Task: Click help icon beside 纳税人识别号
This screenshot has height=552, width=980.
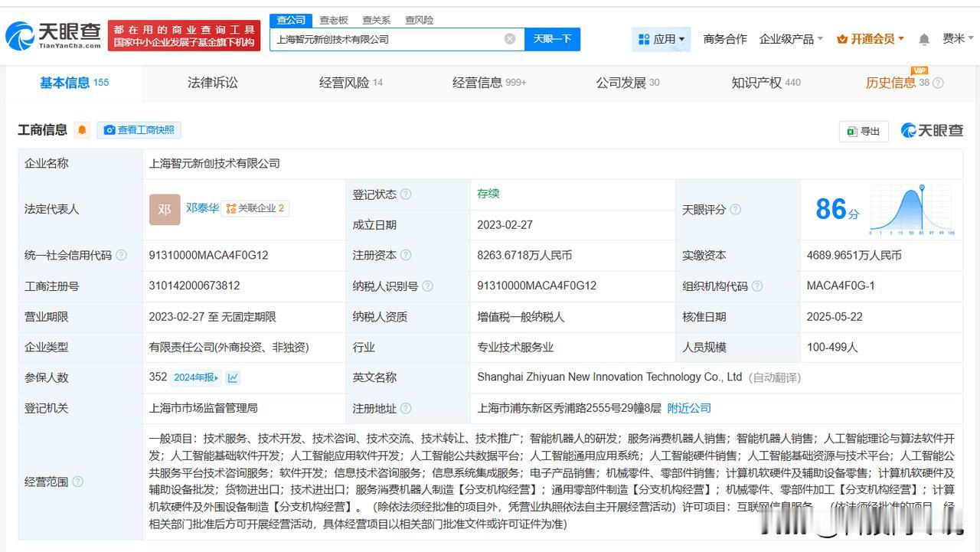Action: pyautogui.click(x=427, y=286)
